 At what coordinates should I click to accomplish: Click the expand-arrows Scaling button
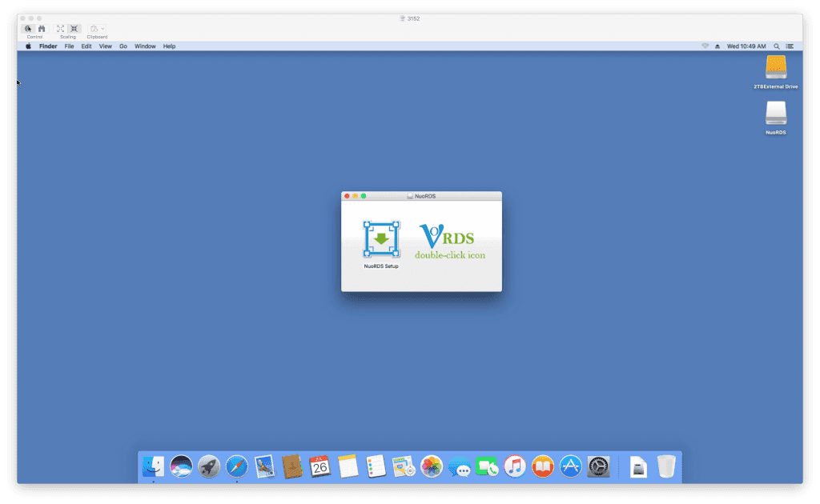tap(61, 29)
